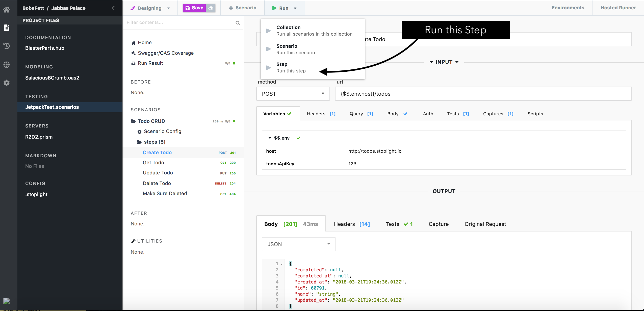This screenshot has height=311, width=644.
Task: Click the eraser icon next to Save
Action: click(x=211, y=8)
